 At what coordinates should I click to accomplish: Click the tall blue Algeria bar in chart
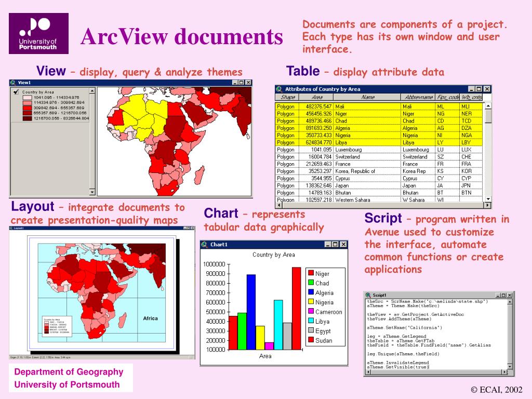pos(251,312)
